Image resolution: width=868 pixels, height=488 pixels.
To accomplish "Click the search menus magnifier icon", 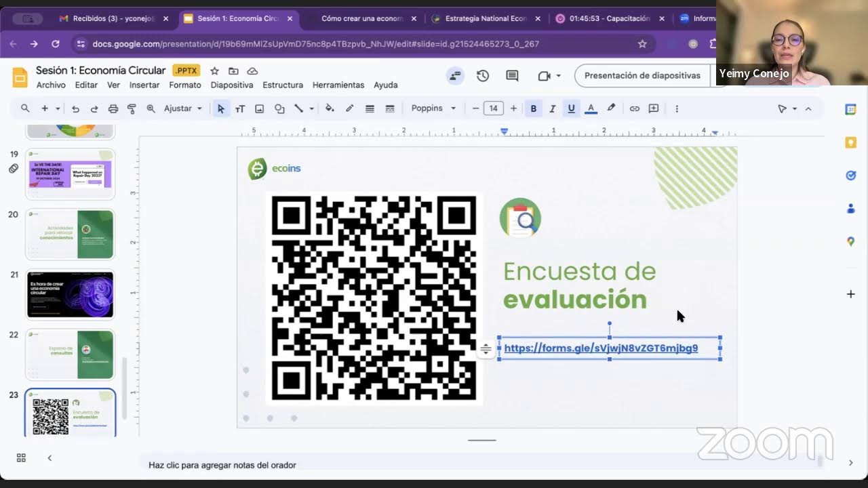I will point(25,108).
